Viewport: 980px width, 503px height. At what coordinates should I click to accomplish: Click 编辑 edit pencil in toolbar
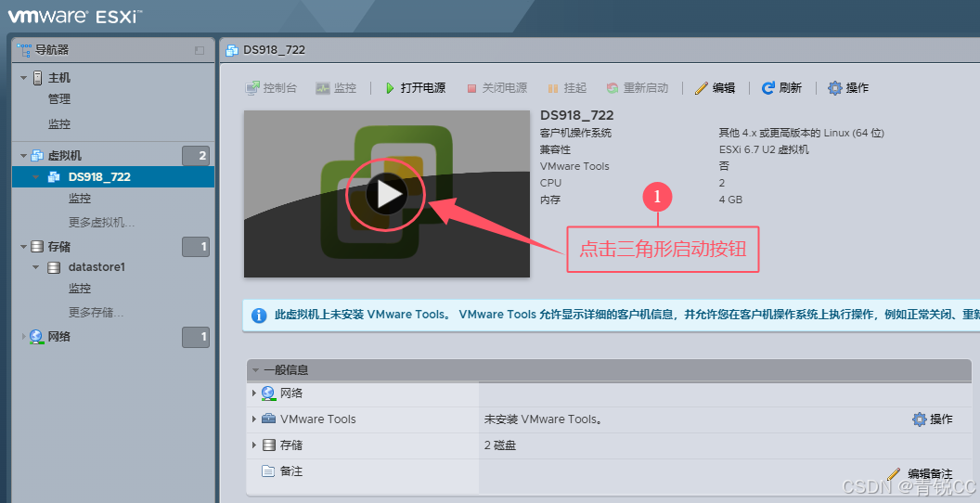[715, 88]
